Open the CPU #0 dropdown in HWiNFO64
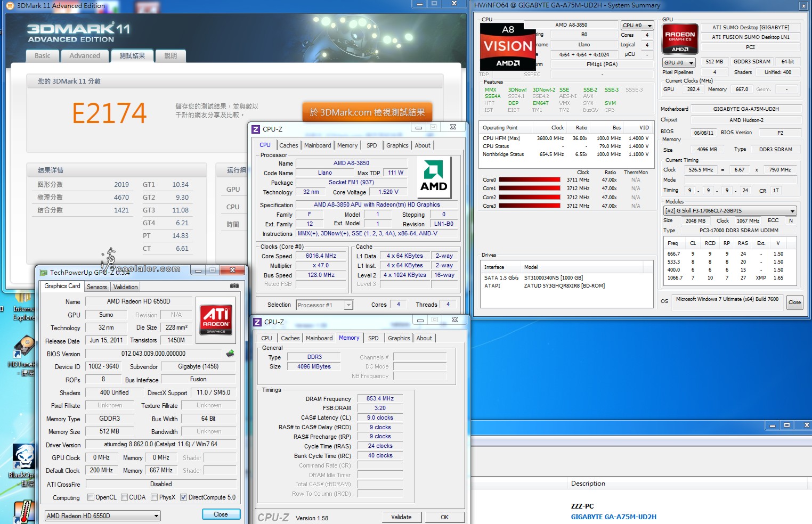The width and height of the screenshot is (812, 524). (637, 25)
